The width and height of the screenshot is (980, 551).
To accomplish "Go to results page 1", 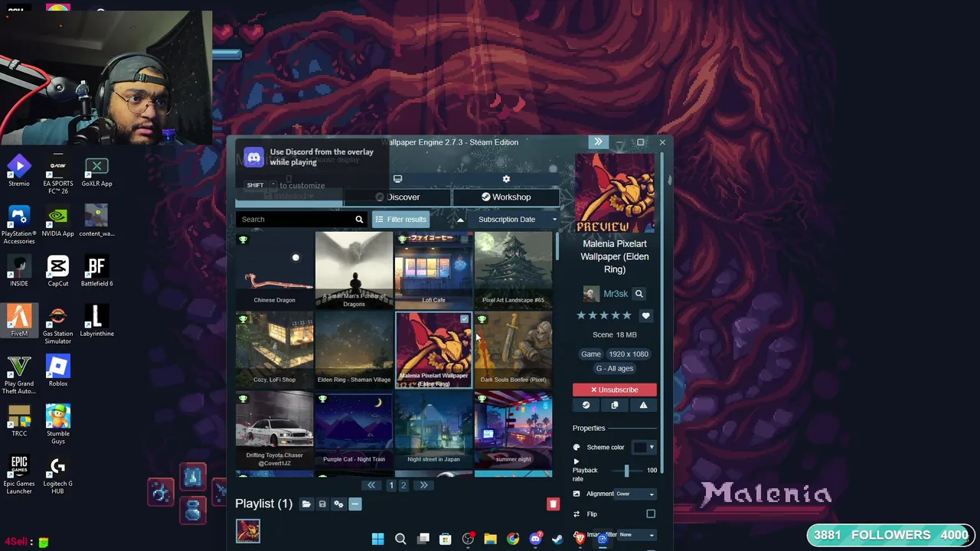I will tap(391, 485).
